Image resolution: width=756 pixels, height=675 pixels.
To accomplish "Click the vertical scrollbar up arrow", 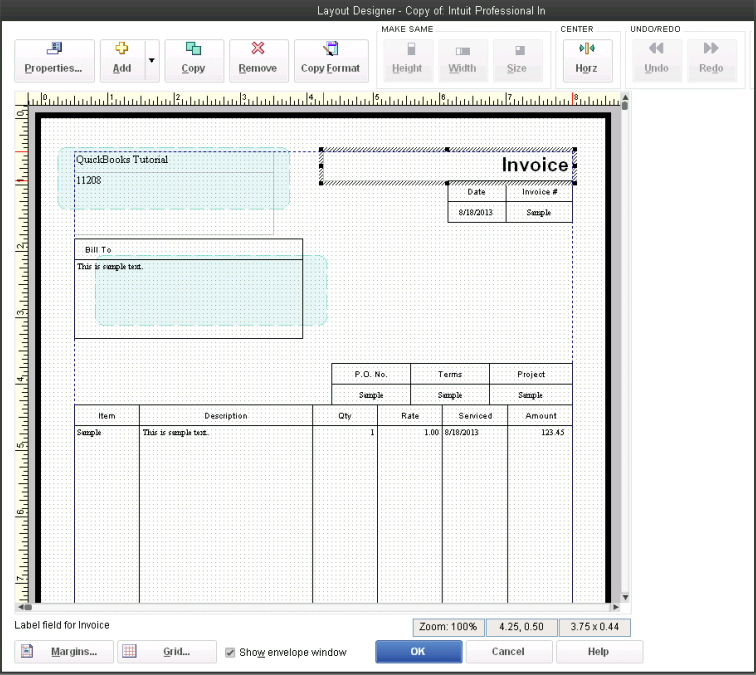I will point(625,97).
